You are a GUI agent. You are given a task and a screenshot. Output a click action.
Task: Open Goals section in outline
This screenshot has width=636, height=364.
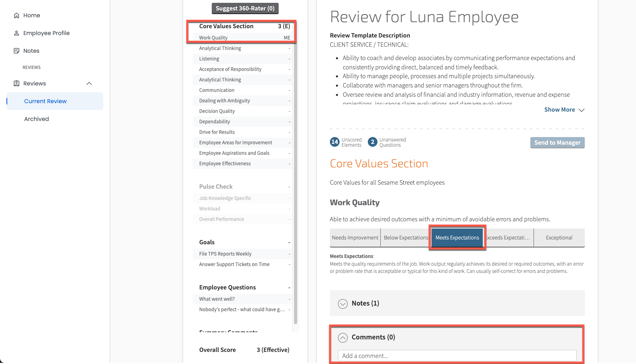[242, 242]
